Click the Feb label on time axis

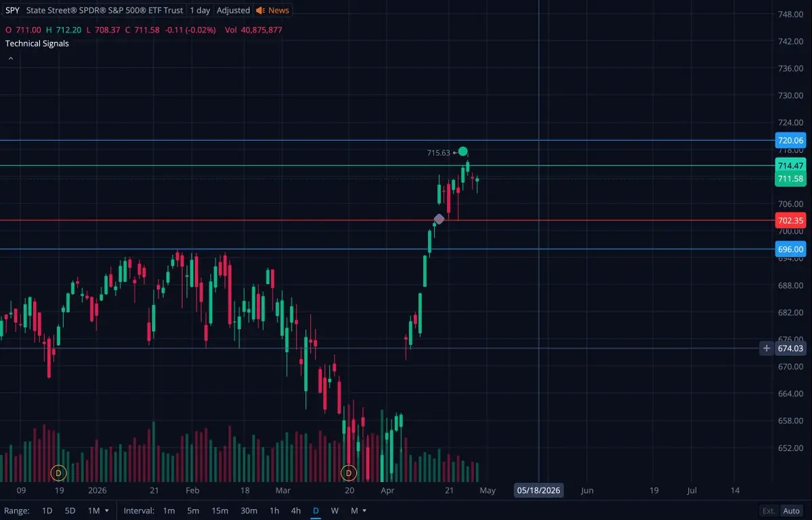point(192,490)
